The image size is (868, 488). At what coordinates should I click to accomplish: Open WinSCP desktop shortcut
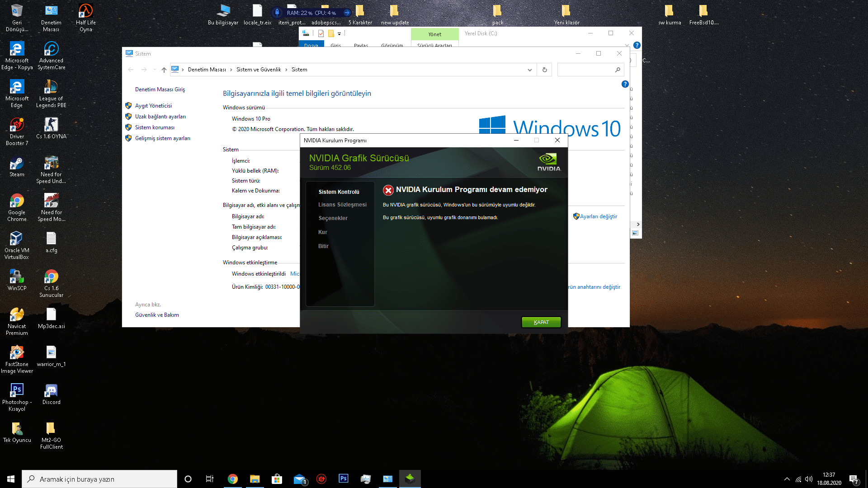tap(17, 280)
